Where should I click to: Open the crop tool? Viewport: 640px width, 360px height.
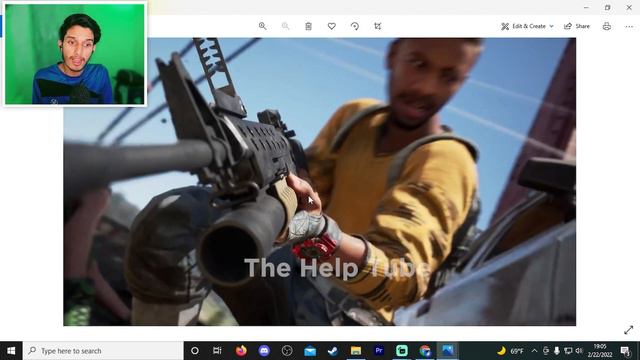pos(378,26)
